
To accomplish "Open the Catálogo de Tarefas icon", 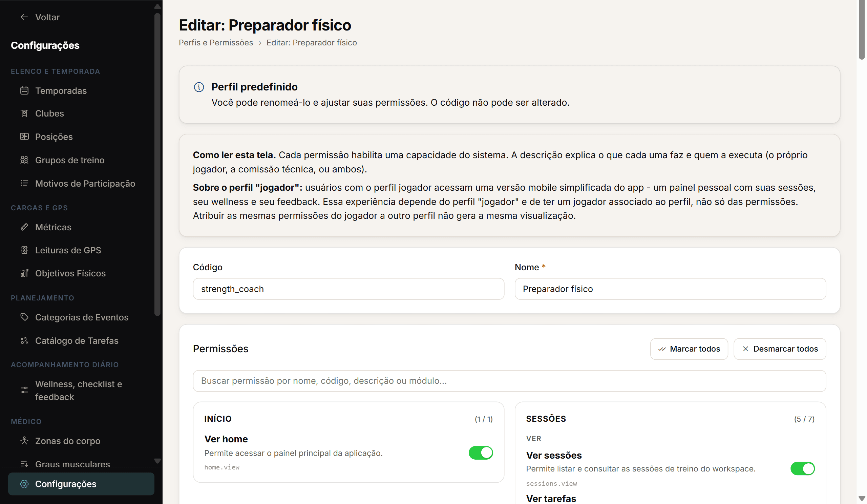I will tap(24, 340).
